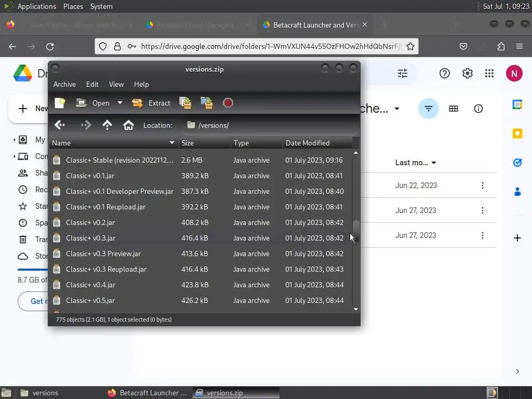The image size is (532, 399).
Task: Open the Help menu
Action: (x=141, y=84)
